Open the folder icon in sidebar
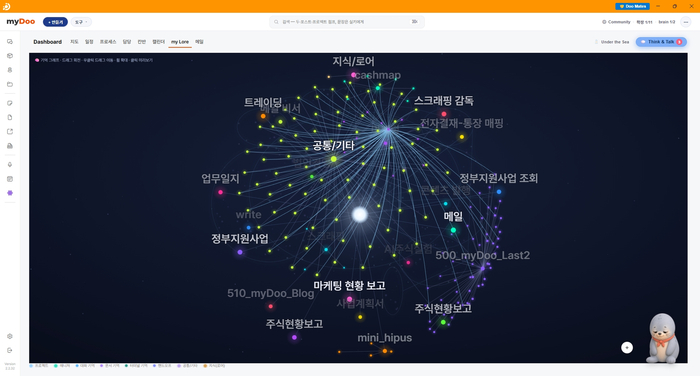700x376 pixels. 10,84
